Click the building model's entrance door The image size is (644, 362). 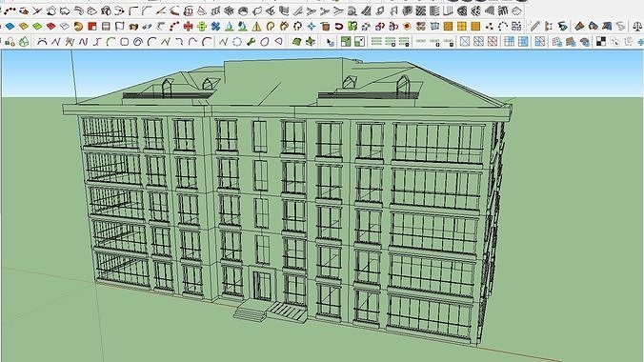coord(262,286)
